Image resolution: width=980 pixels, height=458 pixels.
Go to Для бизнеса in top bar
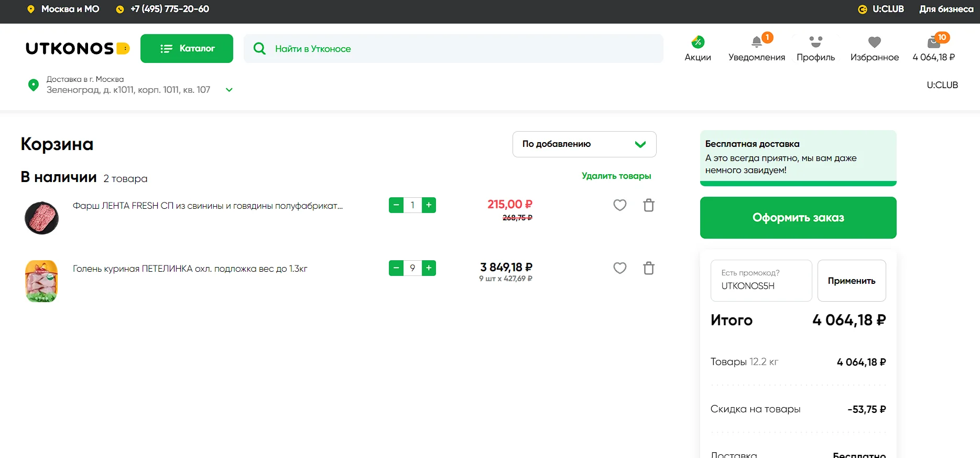point(946,9)
